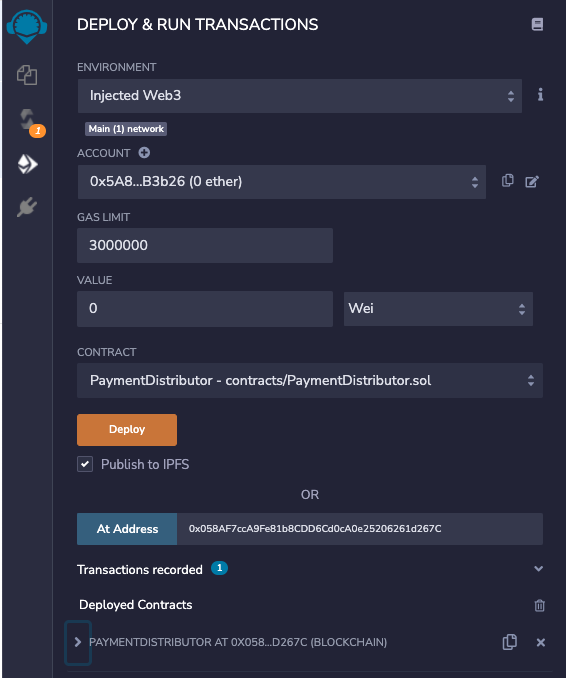This screenshot has width=566, height=678.
Task: Open Remix home logo icon
Action: 27,27
